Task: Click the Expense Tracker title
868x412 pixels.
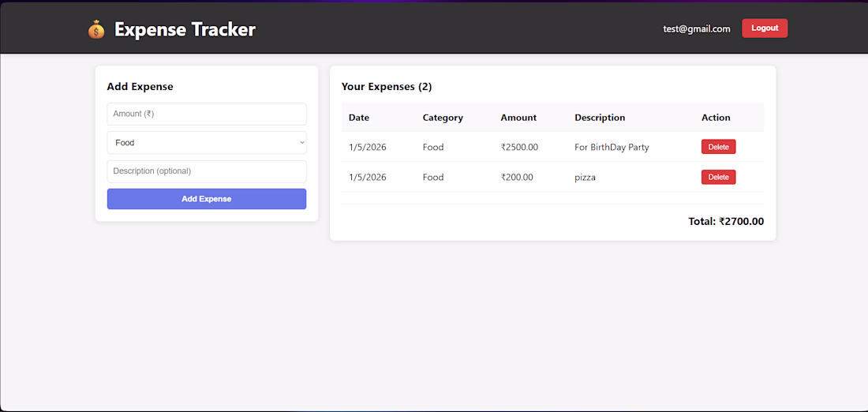Action: point(185,30)
